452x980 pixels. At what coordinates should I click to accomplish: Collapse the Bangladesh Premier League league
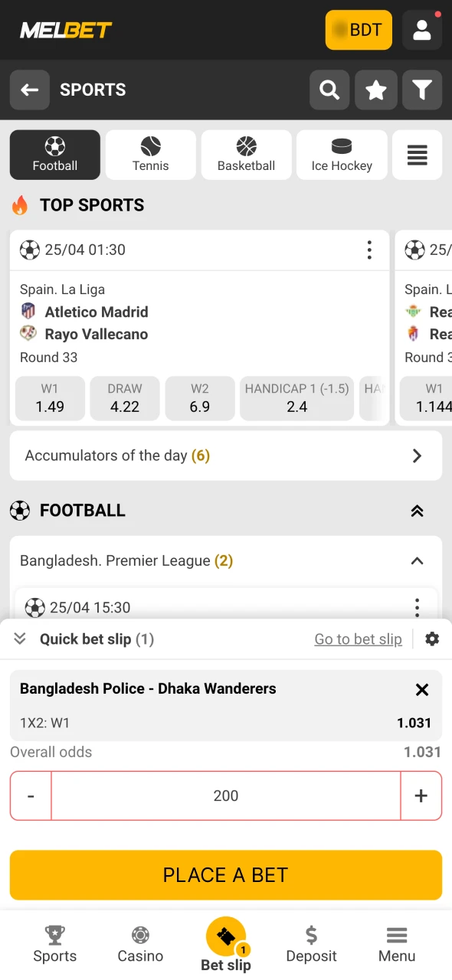tap(417, 560)
